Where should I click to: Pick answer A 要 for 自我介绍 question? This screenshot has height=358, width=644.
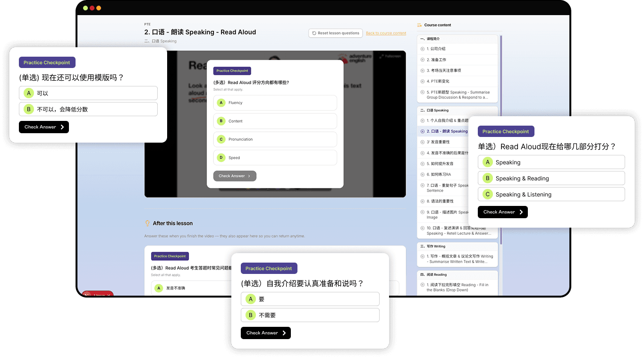pos(310,299)
